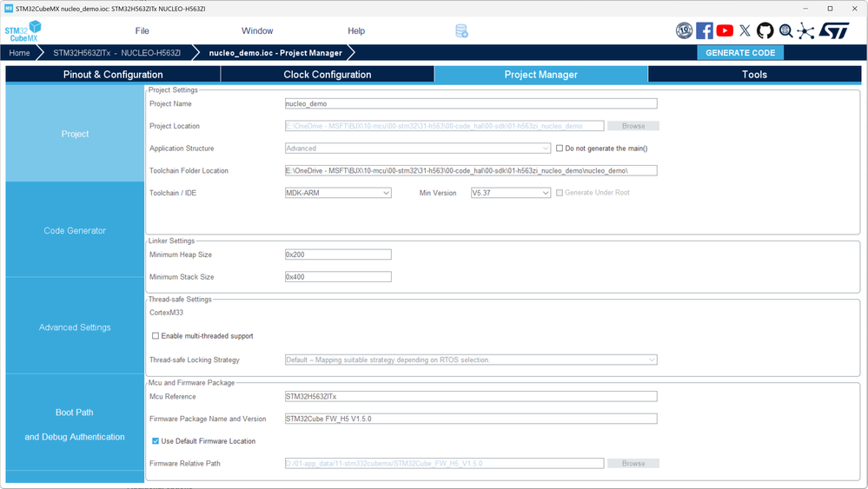Click the CortexM33 label

click(x=166, y=313)
